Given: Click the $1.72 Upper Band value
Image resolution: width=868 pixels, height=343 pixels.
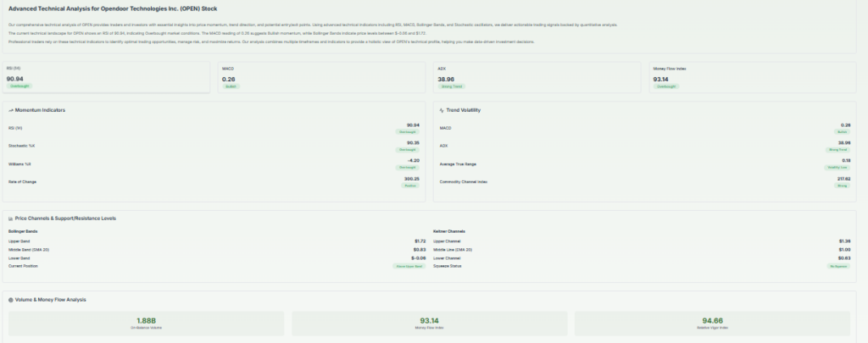Looking at the screenshot, I should (419, 241).
